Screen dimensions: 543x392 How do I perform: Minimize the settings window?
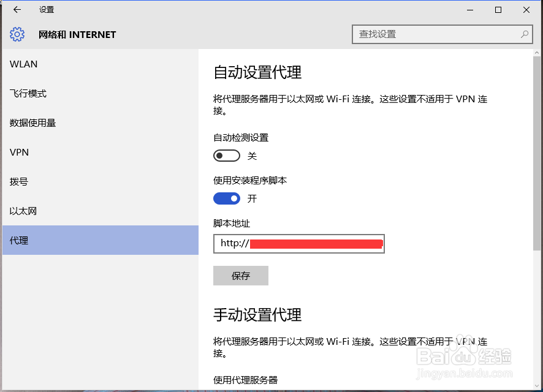tap(470, 10)
